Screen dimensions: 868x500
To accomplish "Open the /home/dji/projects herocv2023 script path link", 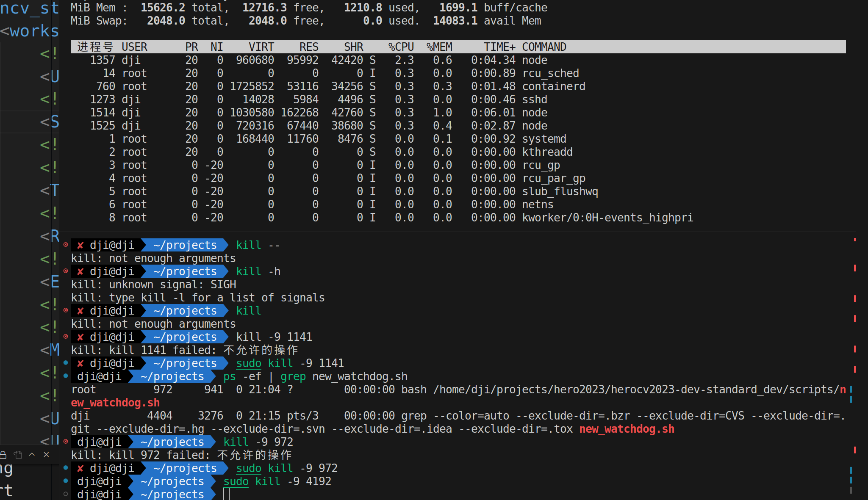I will pos(635,390).
